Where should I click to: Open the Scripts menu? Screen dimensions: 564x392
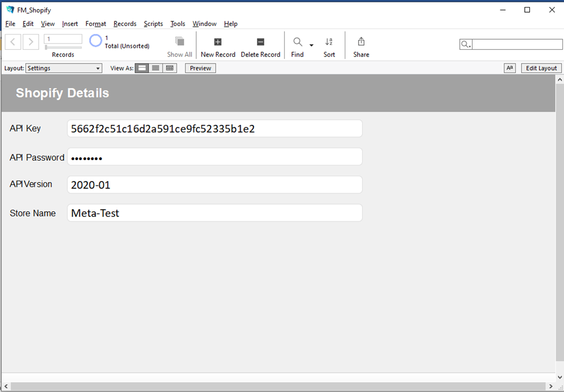[153, 24]
